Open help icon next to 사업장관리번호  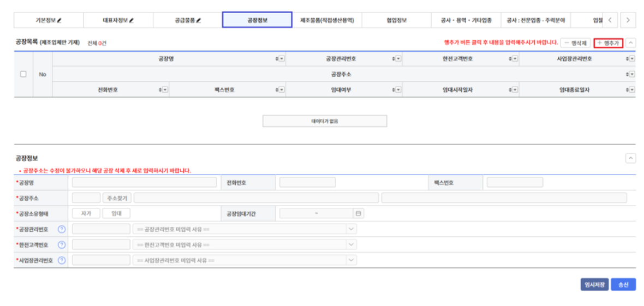pos(62,260)
